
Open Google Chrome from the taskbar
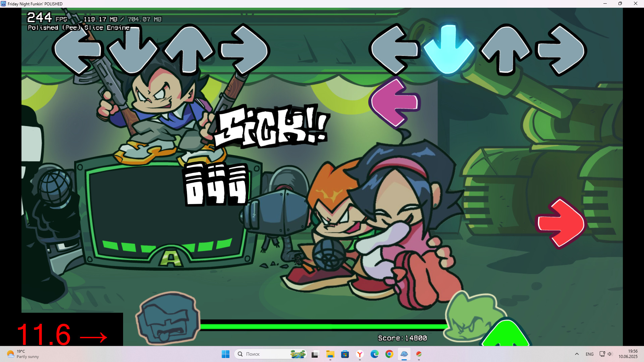tap(389, 354)
